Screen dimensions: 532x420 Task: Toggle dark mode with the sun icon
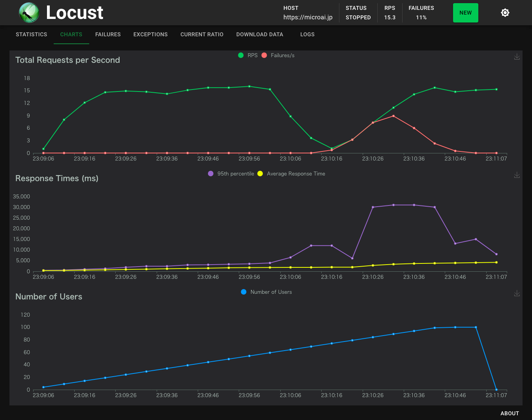[505, 13]
